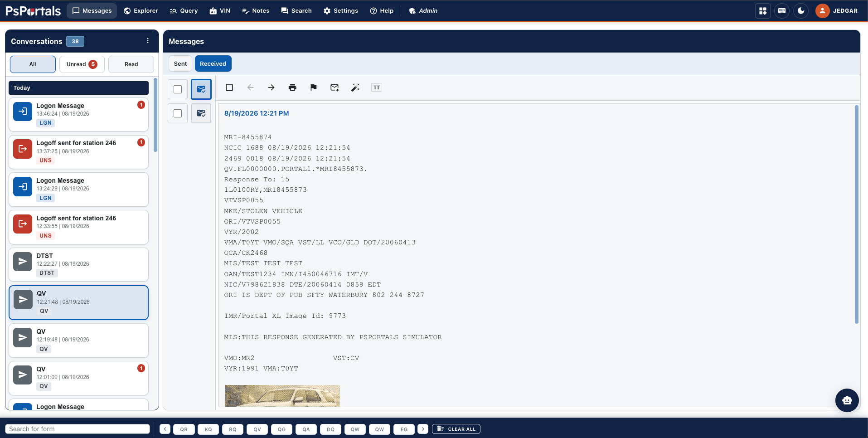Click the PsPortals logo

point(33,11)
